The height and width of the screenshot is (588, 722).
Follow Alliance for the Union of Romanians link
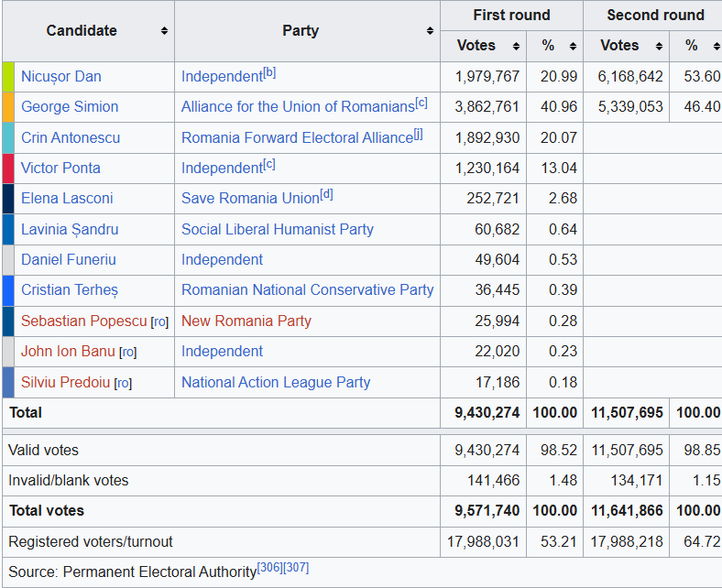[x=298, y=107]
